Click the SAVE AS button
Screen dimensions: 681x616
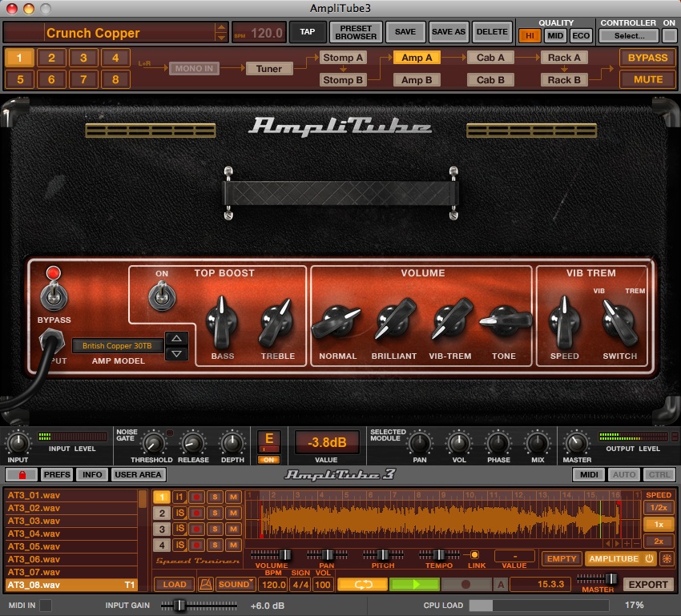tap(448, 32)
